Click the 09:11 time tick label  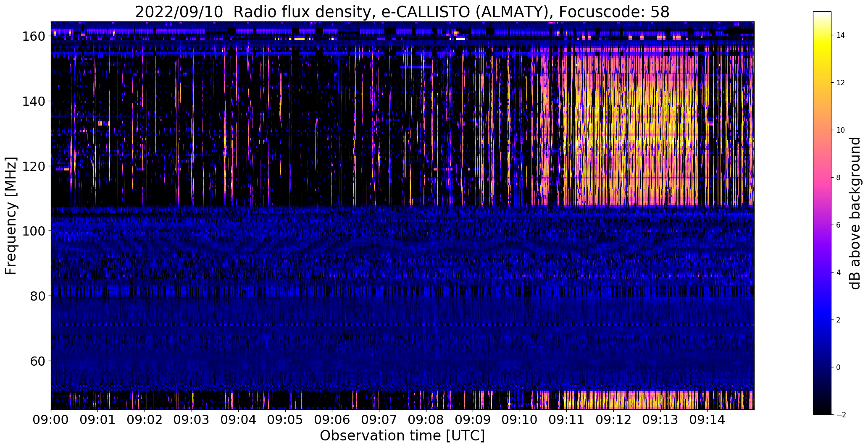[567, 419]
